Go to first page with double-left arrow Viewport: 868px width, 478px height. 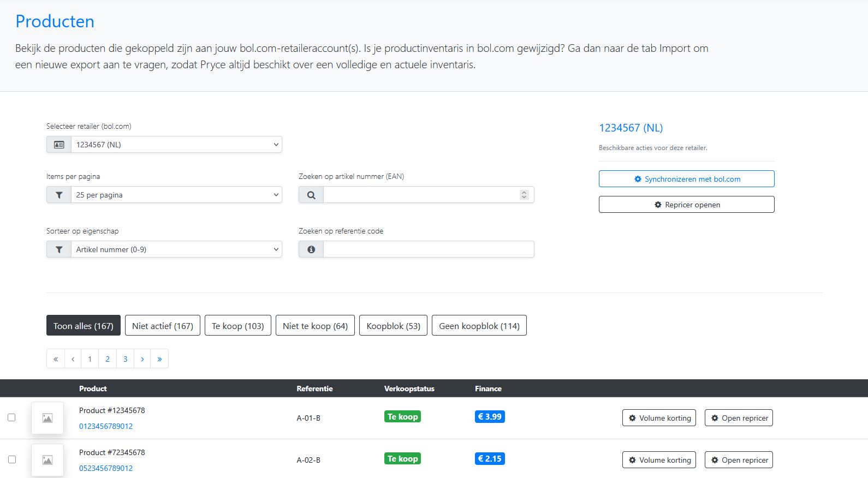pos(56,358)
